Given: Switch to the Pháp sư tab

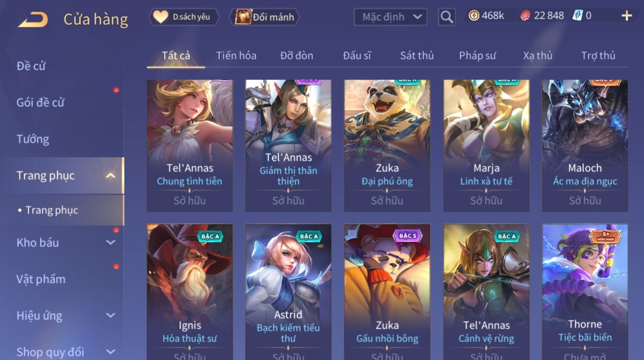Looking at the screenshot, I should point(477,55).
